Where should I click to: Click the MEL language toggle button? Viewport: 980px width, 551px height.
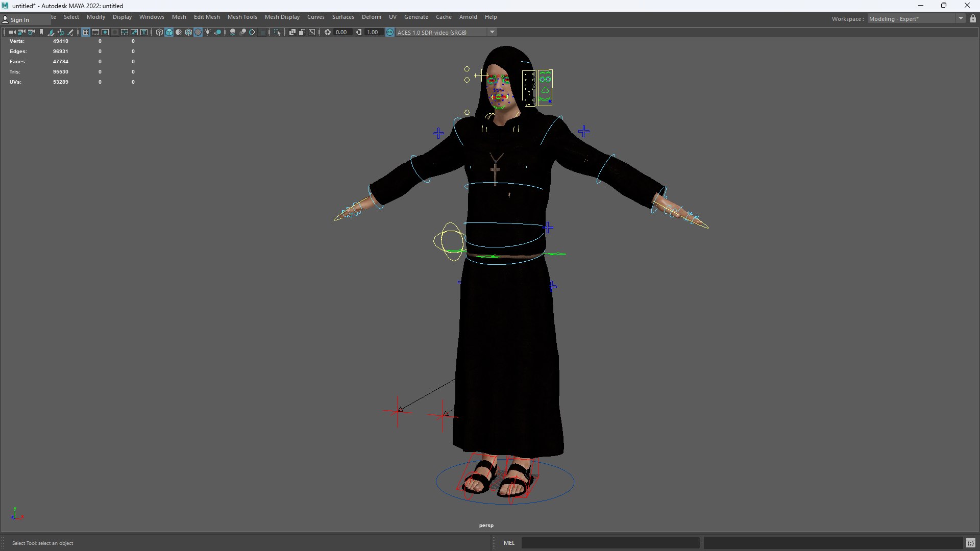509,543
